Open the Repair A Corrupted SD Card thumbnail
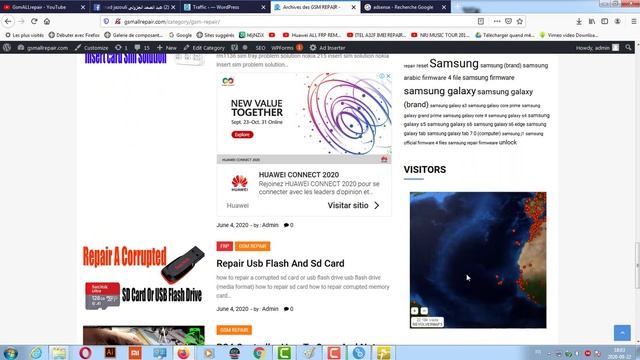640x360 pixels. [x=144, y=278]
